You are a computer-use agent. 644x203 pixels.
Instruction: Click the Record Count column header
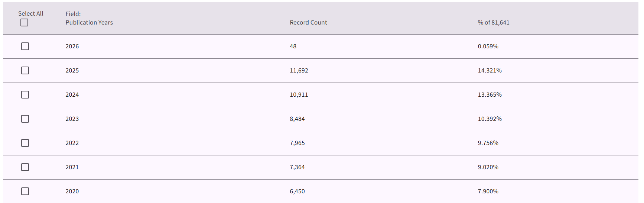click(x=308, y=22)
